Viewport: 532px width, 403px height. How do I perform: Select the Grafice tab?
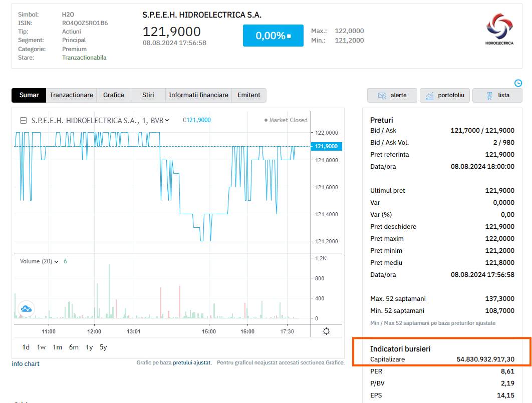(x=114, y=95)
